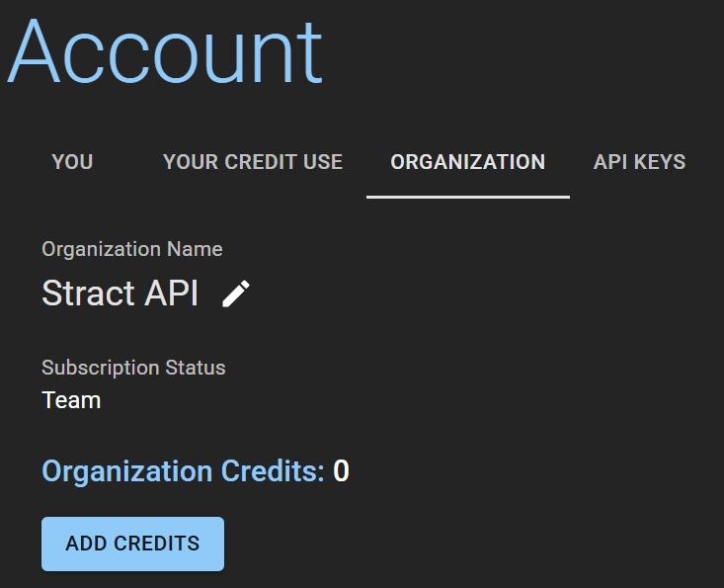Click the Organization Name label
This screenshot has height=588, width=724.
pos(132,249)
